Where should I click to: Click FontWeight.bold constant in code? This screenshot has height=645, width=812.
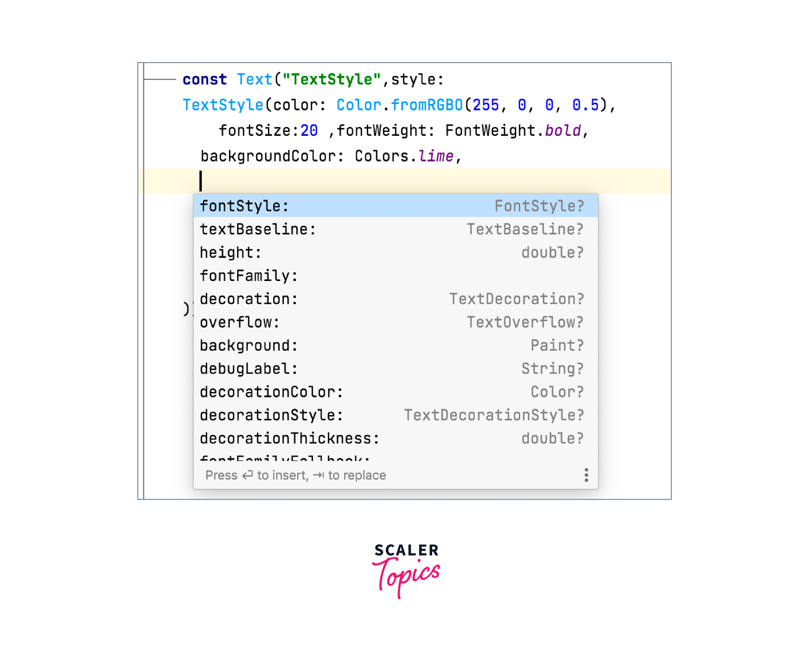pos(563,131)
